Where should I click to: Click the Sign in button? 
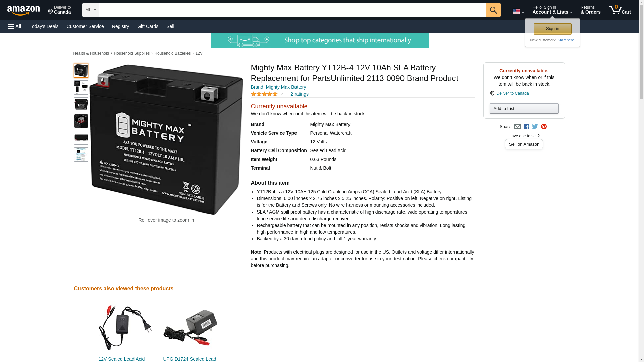[552, 29]
